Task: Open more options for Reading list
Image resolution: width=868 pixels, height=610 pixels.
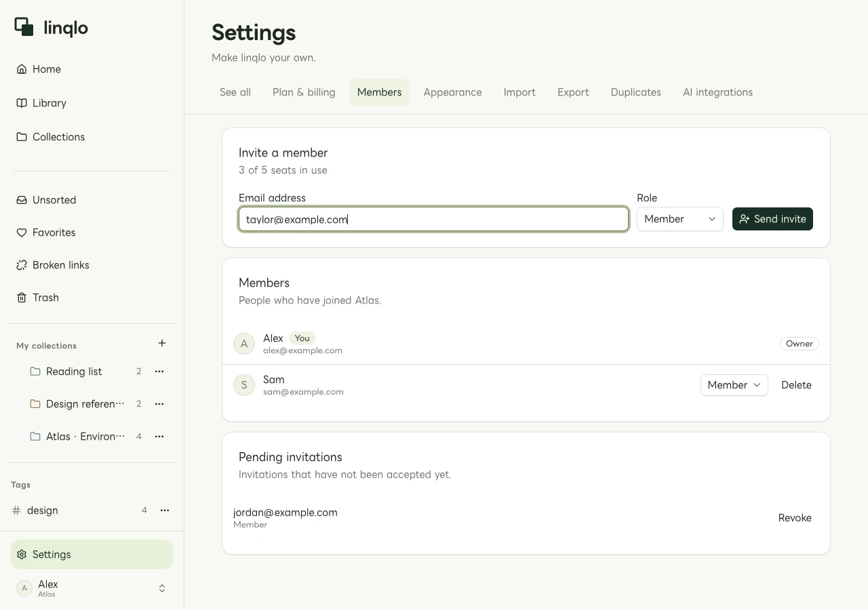Action: [x=159, y=371]
